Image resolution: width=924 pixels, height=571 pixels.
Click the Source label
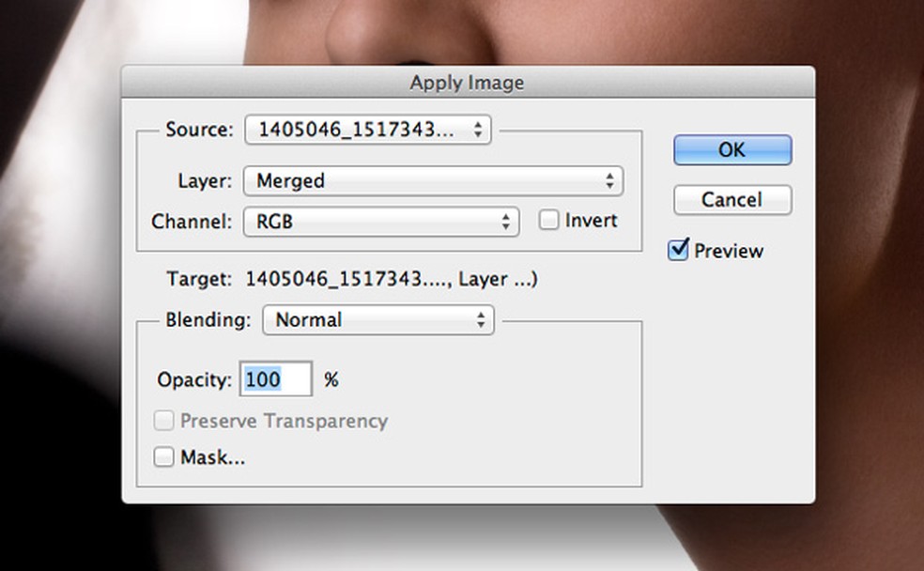199,129
